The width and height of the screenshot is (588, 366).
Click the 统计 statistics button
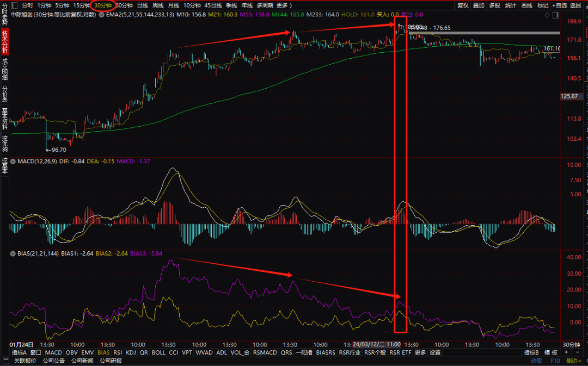[511, 5]
